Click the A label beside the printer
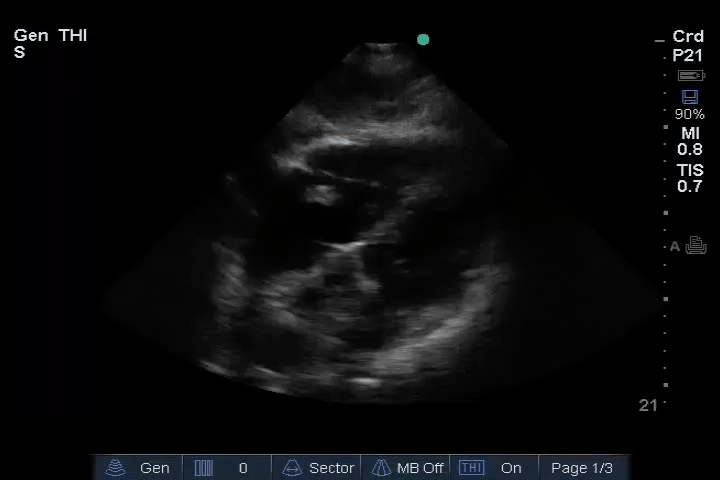 tap(675, 247)
